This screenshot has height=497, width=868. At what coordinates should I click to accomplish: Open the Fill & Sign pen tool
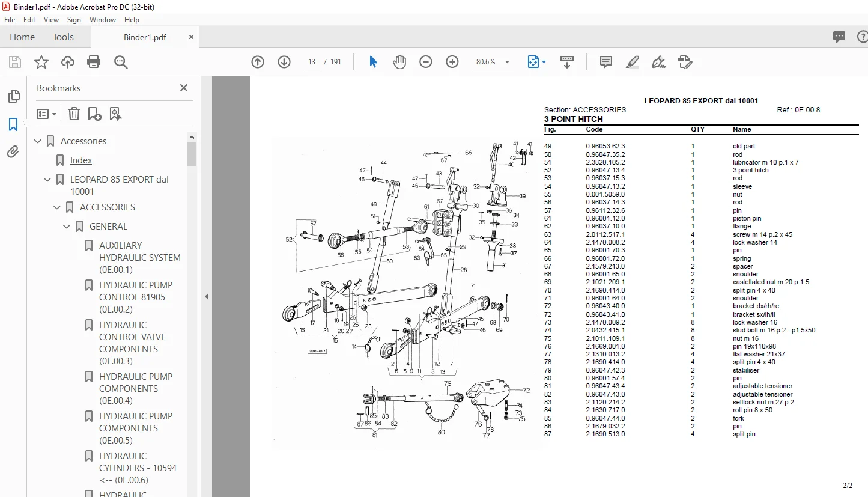658,62
